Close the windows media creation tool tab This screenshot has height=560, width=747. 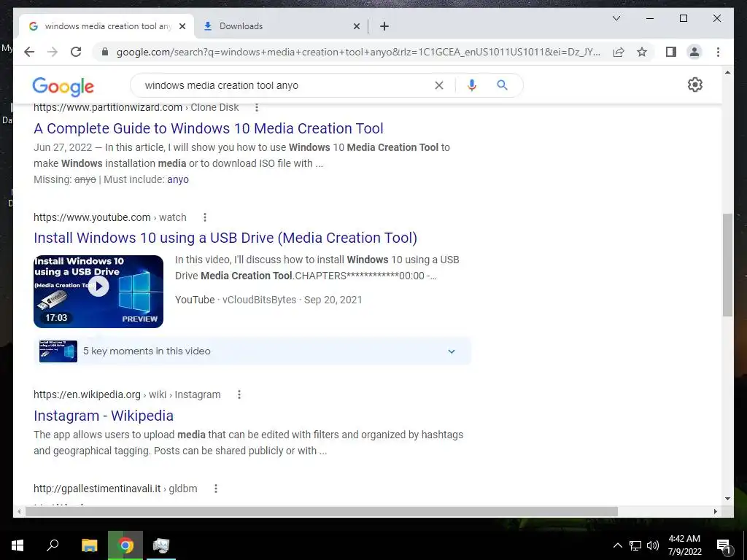(182, 26)
